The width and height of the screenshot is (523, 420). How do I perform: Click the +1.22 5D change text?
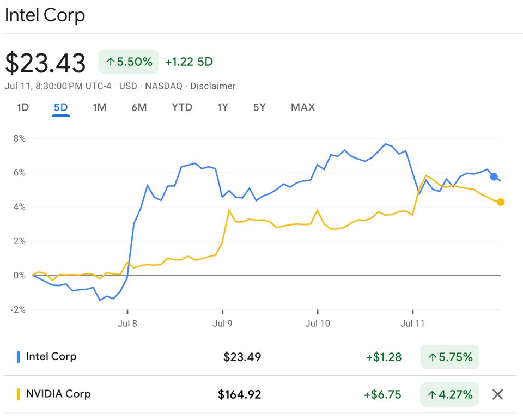(x=189, y=62)
